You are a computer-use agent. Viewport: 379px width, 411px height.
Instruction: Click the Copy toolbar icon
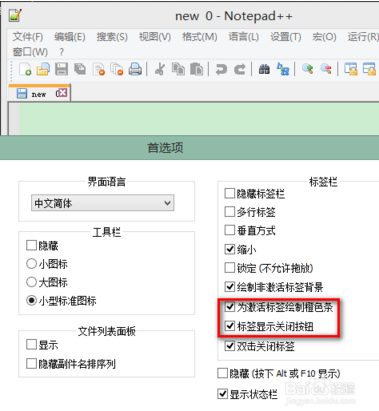click(178, 69)
